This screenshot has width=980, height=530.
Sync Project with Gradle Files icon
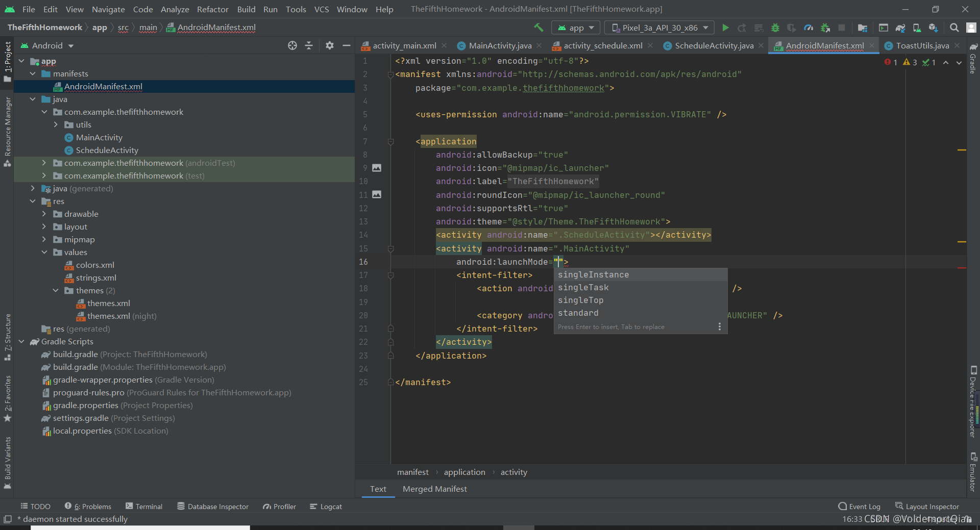(900, 28)
